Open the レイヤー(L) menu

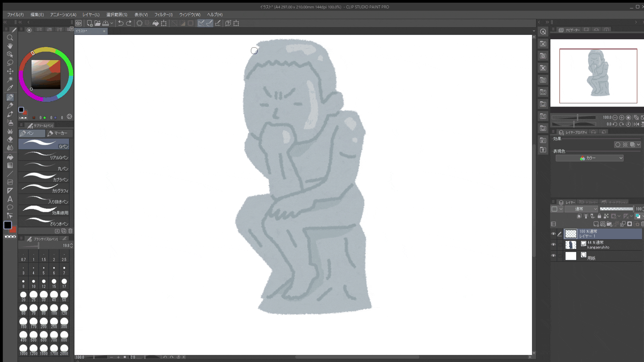91,15
